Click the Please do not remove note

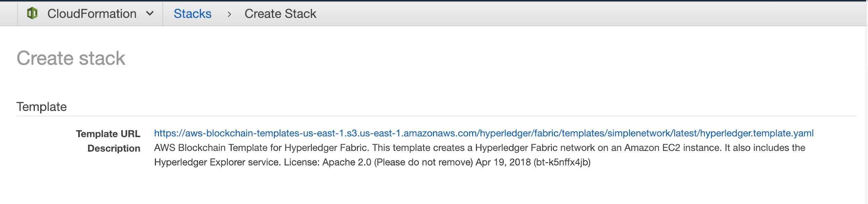424,162
